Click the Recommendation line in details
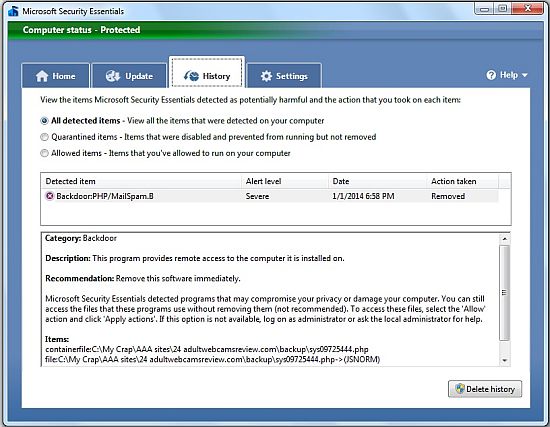This screenshot has height=427, width=550. point(143,279)
